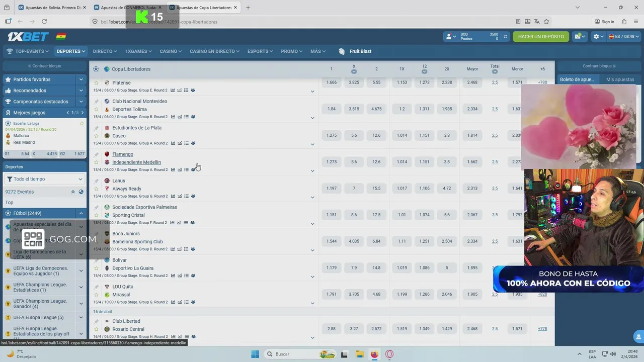Open File Explorer from taskbar

tap(359, 354)
